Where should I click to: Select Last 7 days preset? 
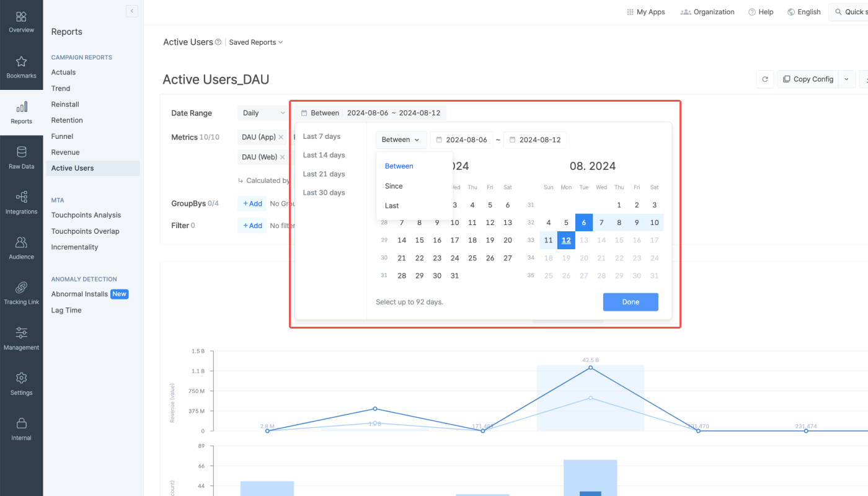tap(322, 136)
